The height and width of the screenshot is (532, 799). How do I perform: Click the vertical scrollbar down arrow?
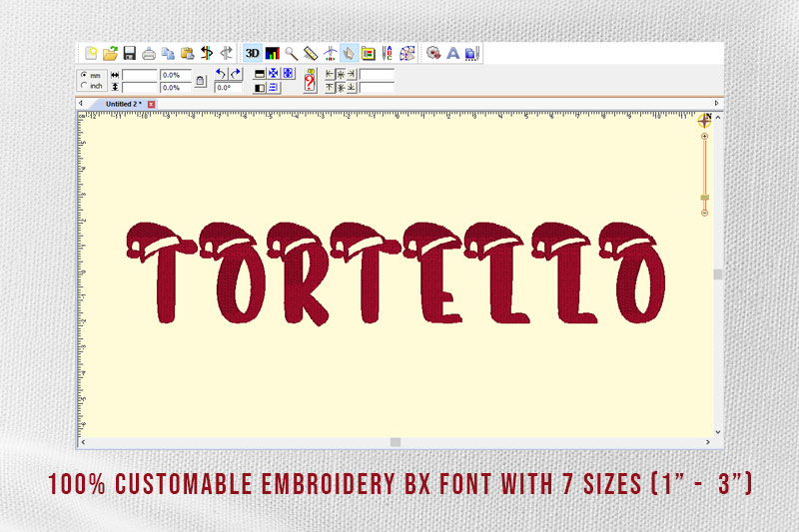tap(717, 432)
